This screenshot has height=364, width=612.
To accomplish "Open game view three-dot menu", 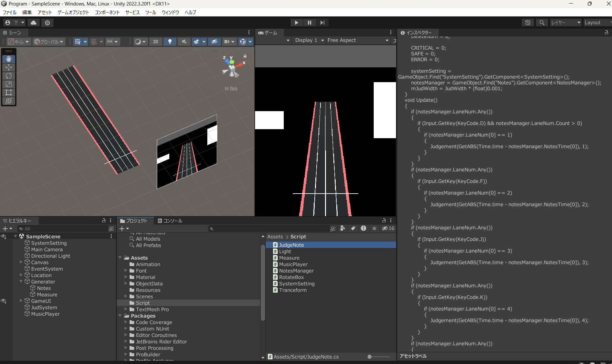I will (x=391, y=32).
